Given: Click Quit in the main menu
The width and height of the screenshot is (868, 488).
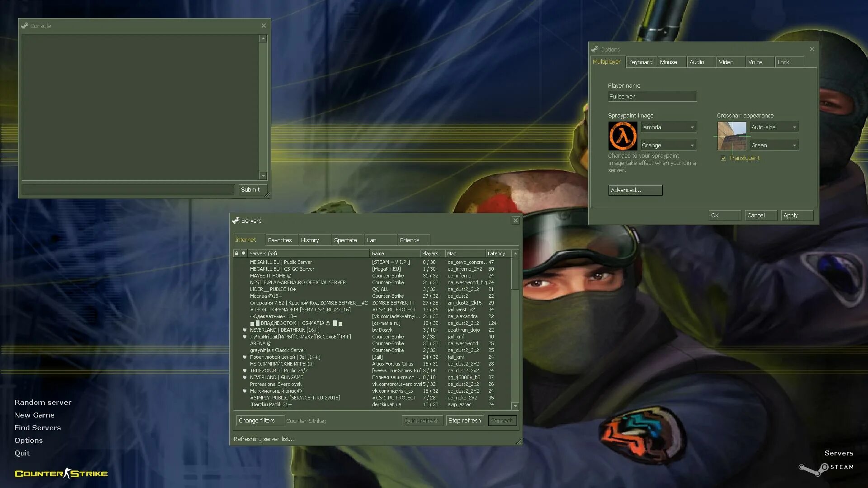Looking at the screenshot, I should (22, 453).
